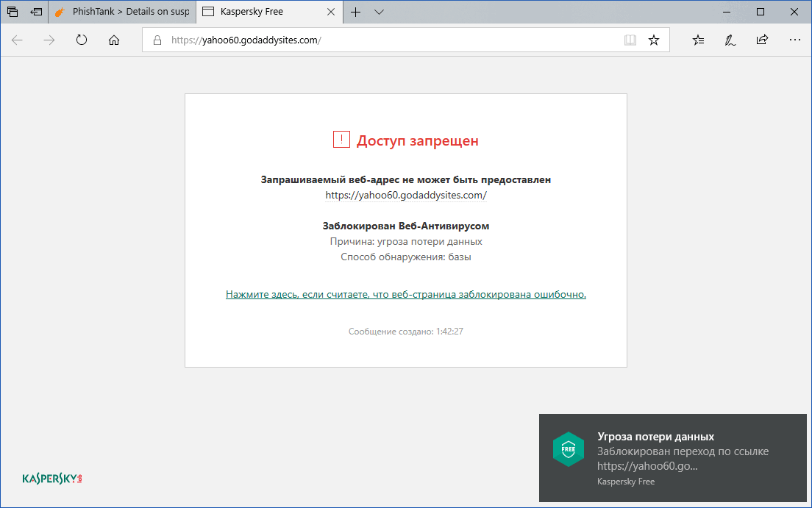Click the Refresh page button

click(x=81, y=40)
